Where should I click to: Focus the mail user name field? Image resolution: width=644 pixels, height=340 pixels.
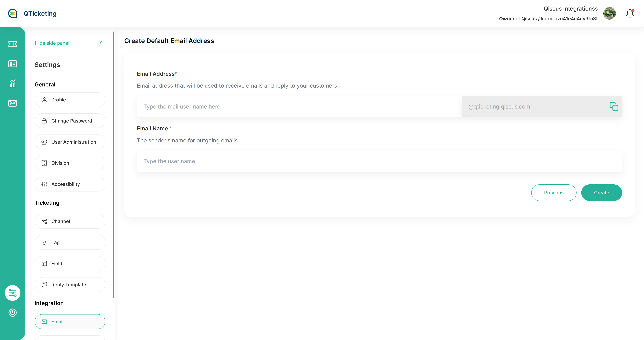299,107
